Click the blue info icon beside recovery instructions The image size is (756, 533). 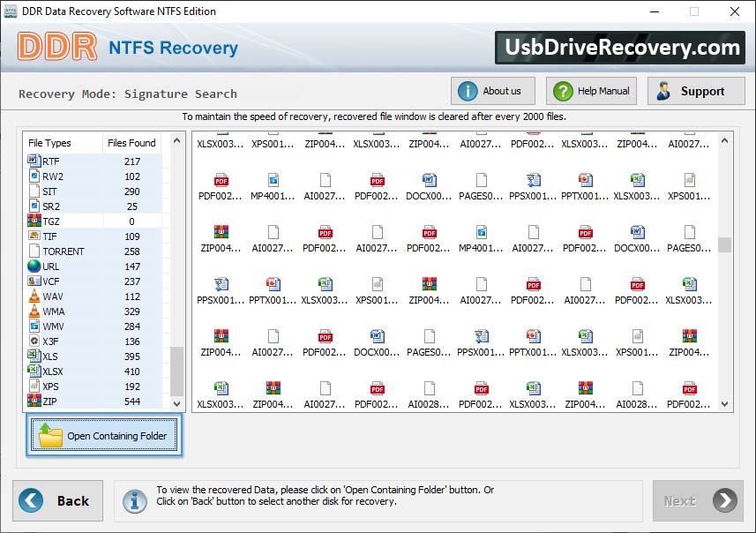[x=134, y=501]
